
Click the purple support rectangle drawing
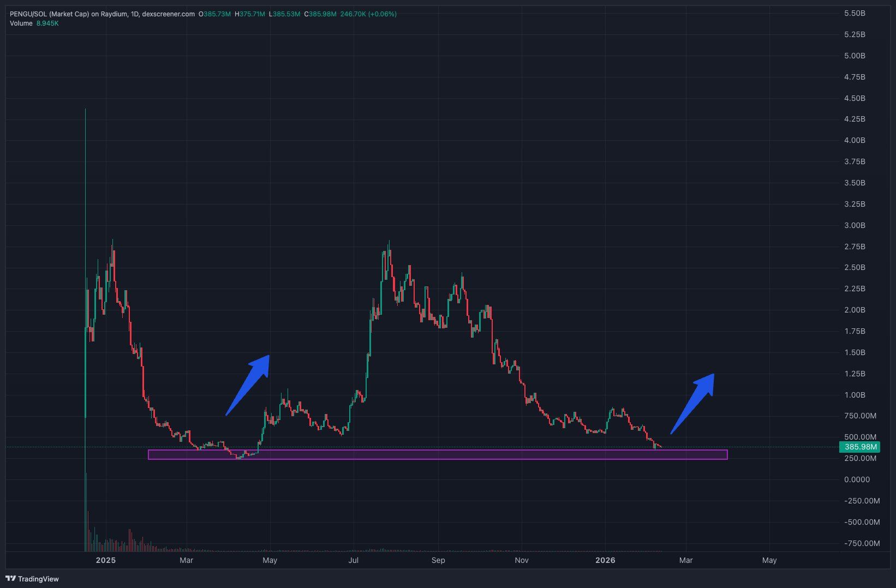tap(437, 455)
